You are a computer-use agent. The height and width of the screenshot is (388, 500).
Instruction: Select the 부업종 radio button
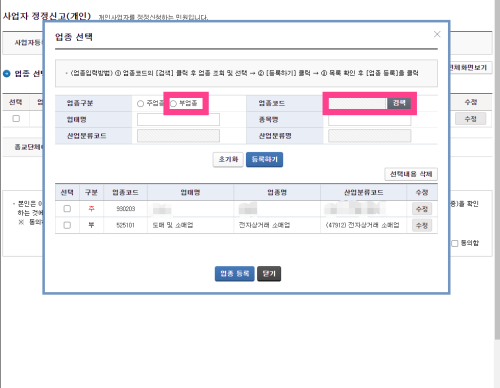click(173, 104)
